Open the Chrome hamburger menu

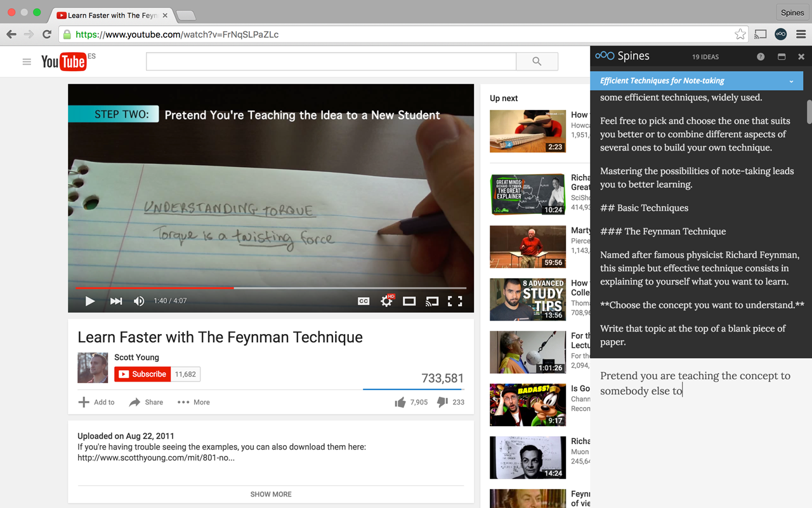coord(801,34)
